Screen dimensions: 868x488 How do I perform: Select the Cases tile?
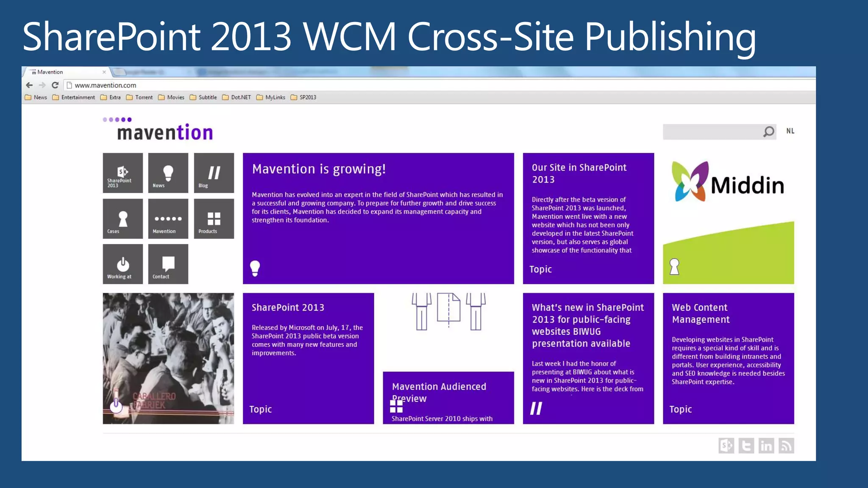pos(122,219)
